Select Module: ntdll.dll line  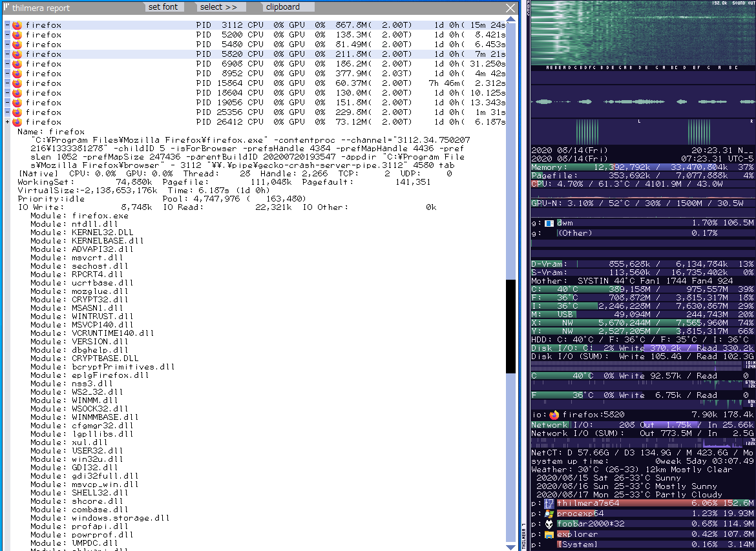tap(74, 224)
